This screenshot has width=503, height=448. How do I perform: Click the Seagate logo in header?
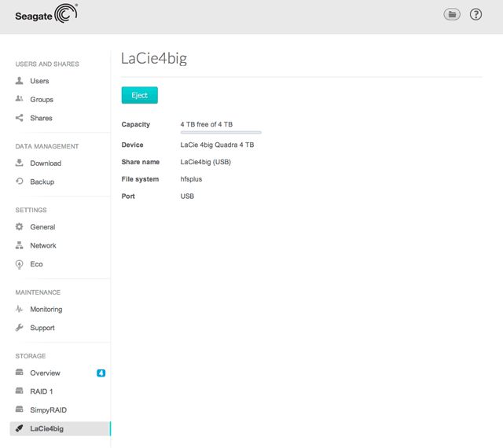point(46,14)
